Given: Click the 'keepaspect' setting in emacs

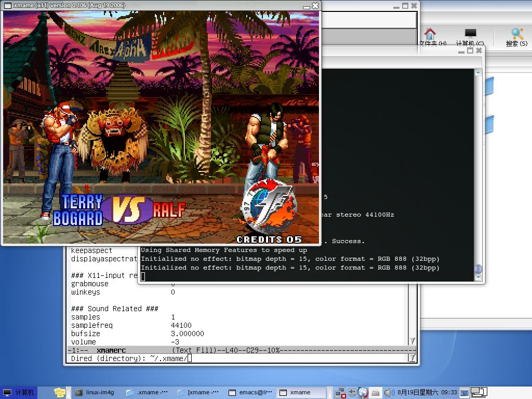Looking at the screenshot, I should (x=91, y=250).
